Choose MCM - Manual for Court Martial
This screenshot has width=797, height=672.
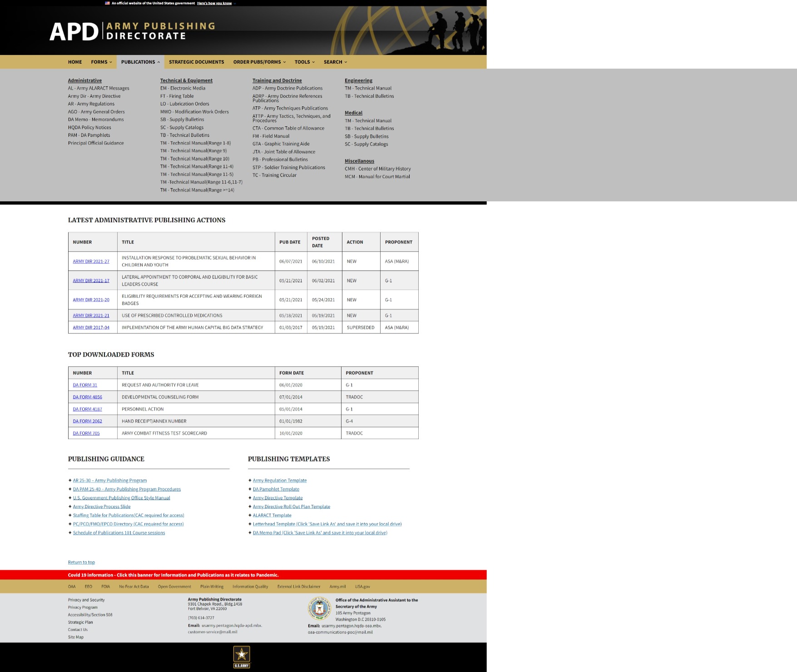[x=377, y=177]
